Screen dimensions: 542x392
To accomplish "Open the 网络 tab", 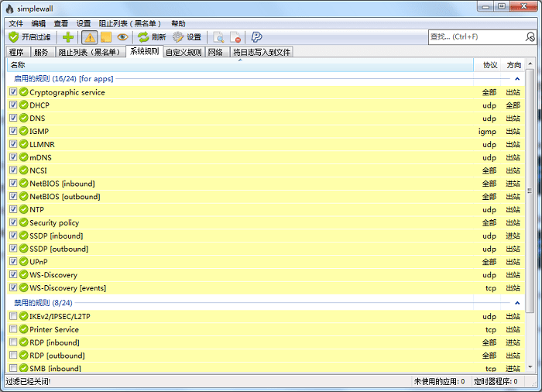I will [215, 52].
